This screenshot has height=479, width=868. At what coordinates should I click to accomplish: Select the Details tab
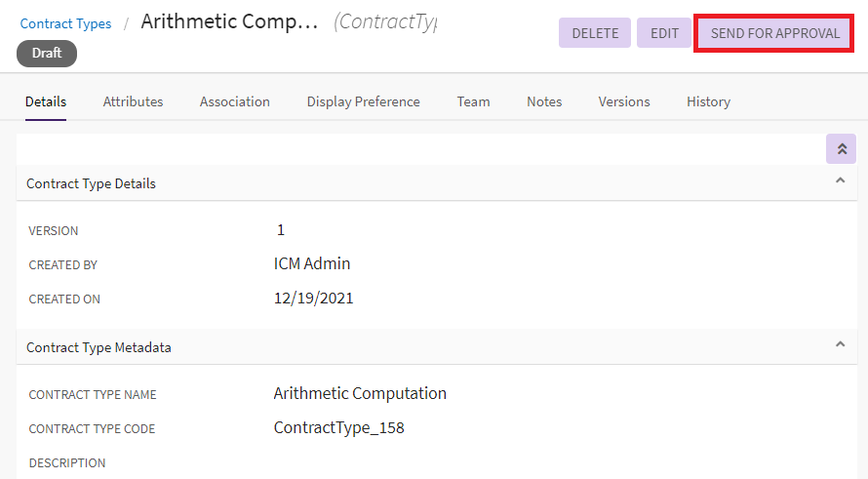(46, 101)
